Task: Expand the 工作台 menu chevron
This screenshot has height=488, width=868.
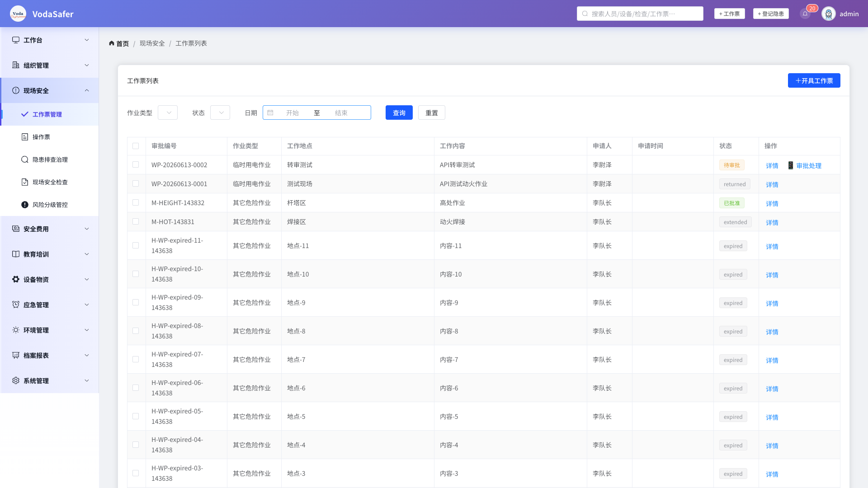Action: [87, 40]
